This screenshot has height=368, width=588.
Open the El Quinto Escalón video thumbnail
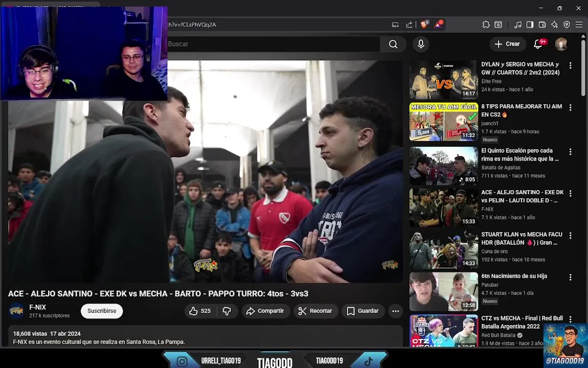pyautogui.click(x=444, y=166)
